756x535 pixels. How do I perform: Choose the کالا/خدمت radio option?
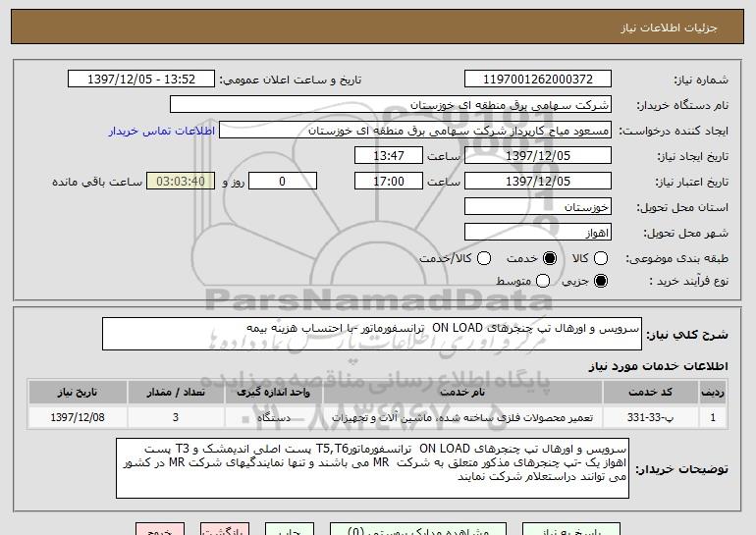coord(482,257)
